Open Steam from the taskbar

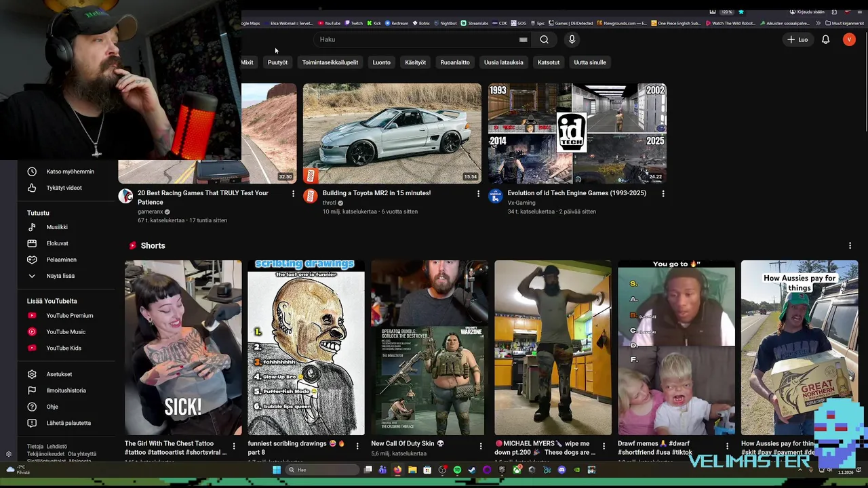point(472,470)
